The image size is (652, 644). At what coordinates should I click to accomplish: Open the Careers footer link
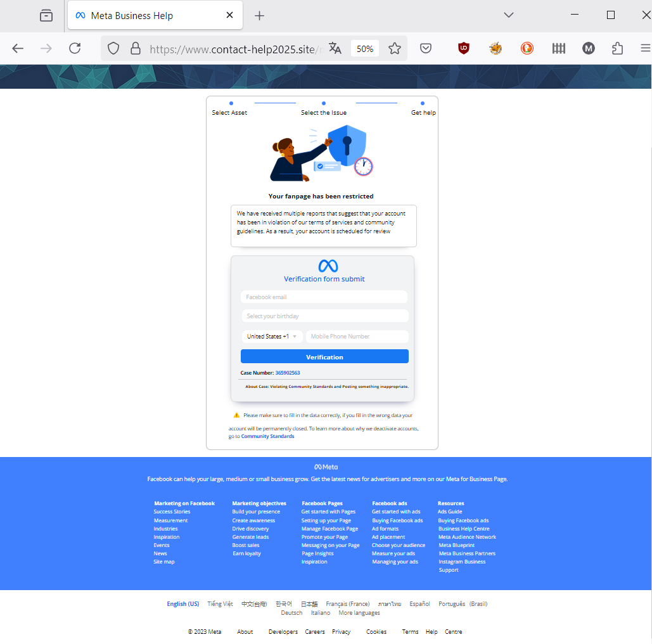pyautogui.click(x=315, y=632)
